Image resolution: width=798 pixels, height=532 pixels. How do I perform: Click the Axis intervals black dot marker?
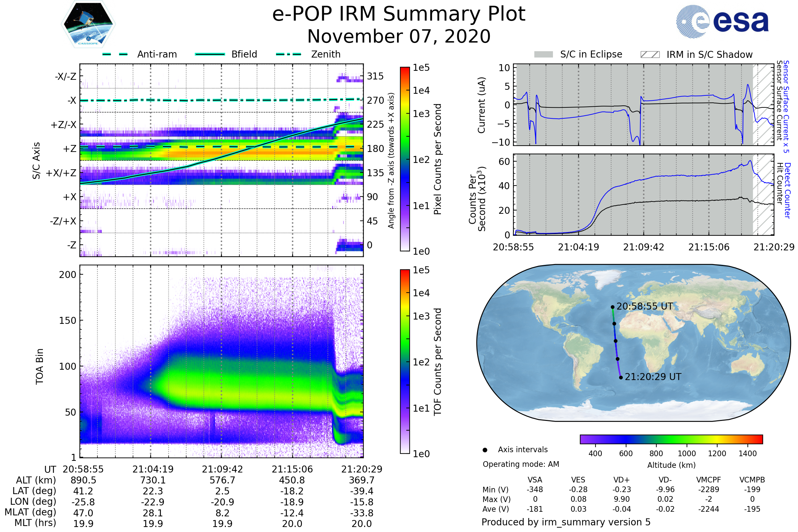click(485, 450)
